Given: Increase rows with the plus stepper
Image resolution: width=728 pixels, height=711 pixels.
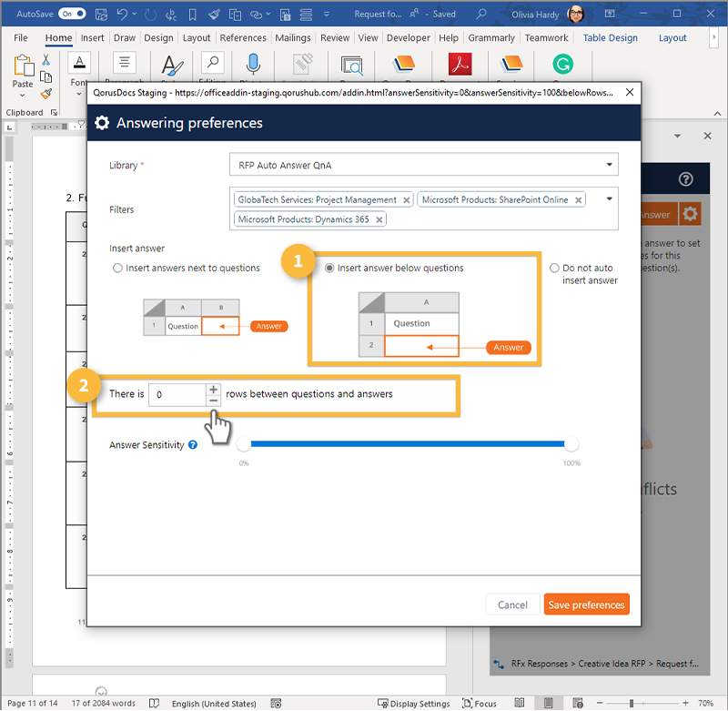Looking at the screenshot, I should (x=213, y=389).
